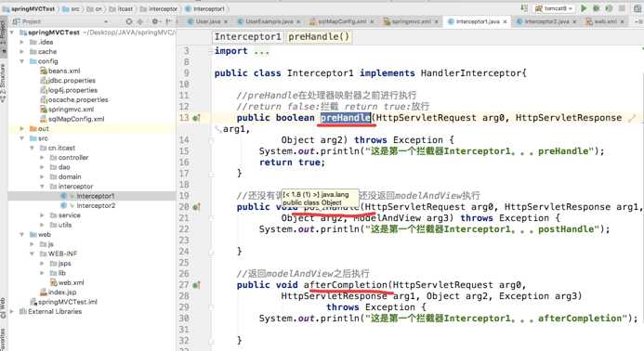Select springmvc.xml file in the project tree
Image resolution: width=644 pixels, height=351 pixels.
click(x=67, y=110)
